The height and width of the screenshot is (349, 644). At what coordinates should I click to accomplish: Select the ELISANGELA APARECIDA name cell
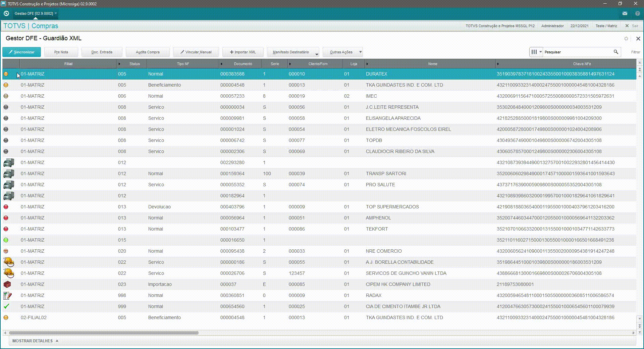point(393,118)
